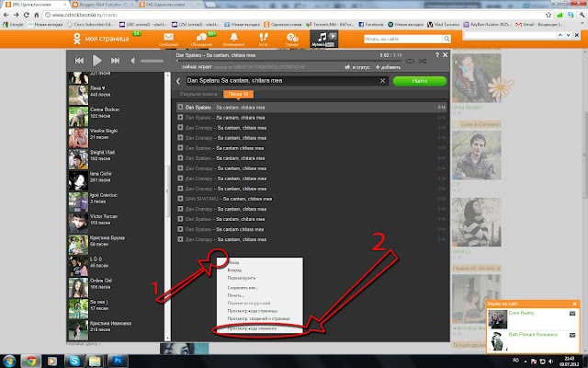This screenshot has width=588, height=368.
Task: Click the magnifier icon in the site search
Action: tap(447, 39)
